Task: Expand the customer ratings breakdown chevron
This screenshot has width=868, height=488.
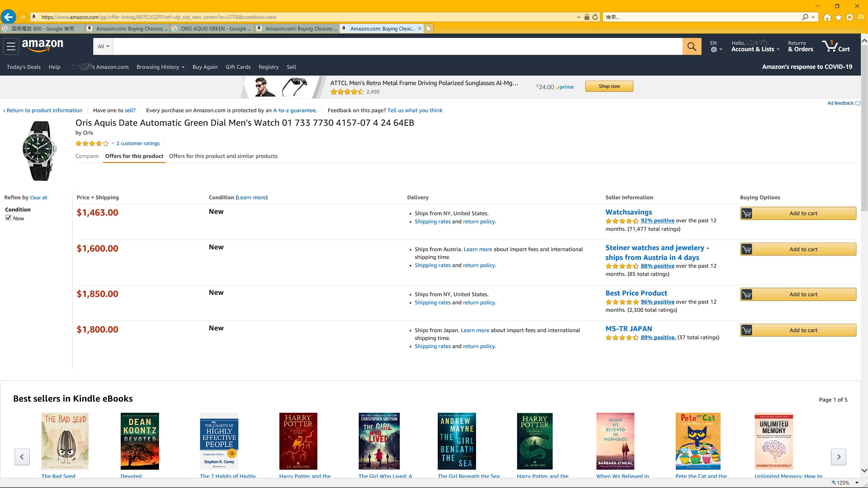Action: (113, 143)
